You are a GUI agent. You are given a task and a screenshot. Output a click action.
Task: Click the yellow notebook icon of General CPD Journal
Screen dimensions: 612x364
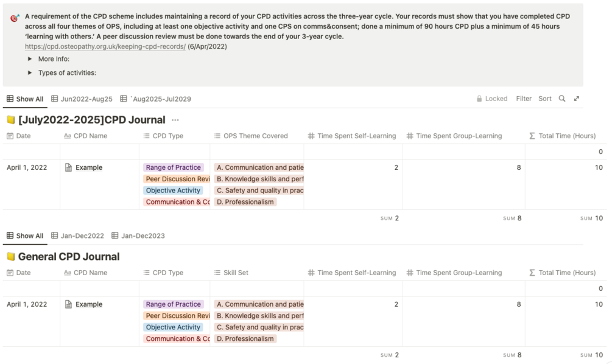pyautogui.click(x=10, y=257)
